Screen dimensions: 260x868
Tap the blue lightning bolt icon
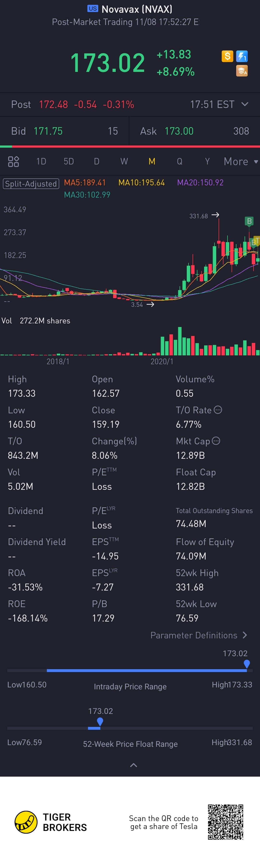coord(242,56)
